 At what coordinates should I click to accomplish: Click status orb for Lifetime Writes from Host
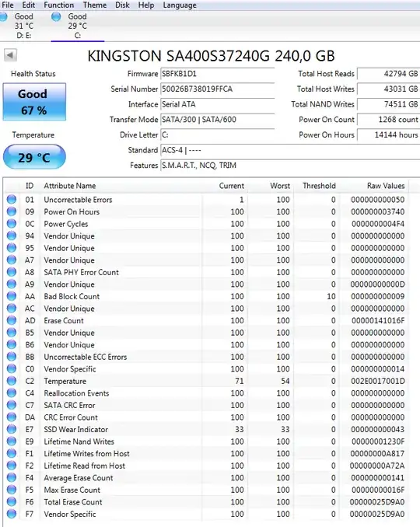pyautogui.click(x=12, y=453)
